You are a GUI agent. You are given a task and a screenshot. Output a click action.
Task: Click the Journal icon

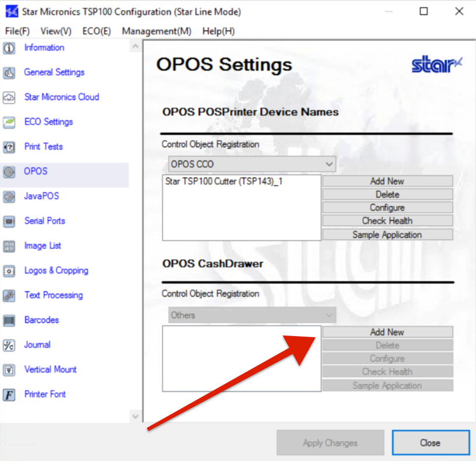[x=9, y=345]
